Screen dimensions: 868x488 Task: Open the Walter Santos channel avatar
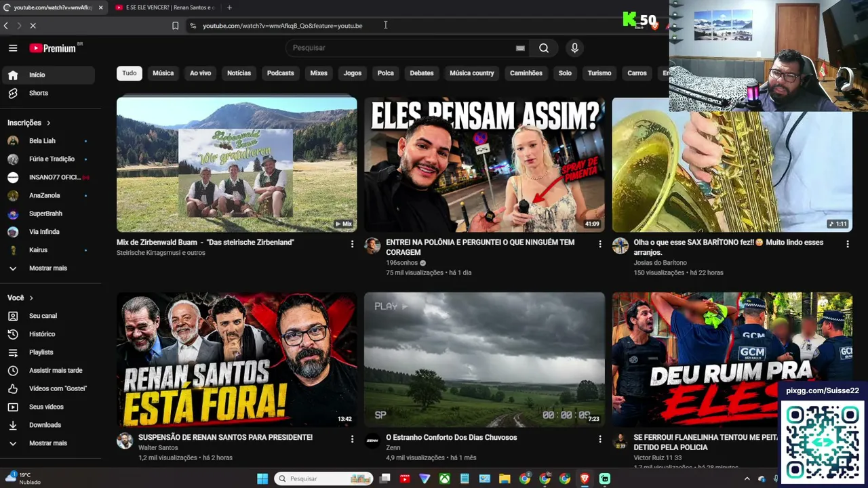coord(125,441)
